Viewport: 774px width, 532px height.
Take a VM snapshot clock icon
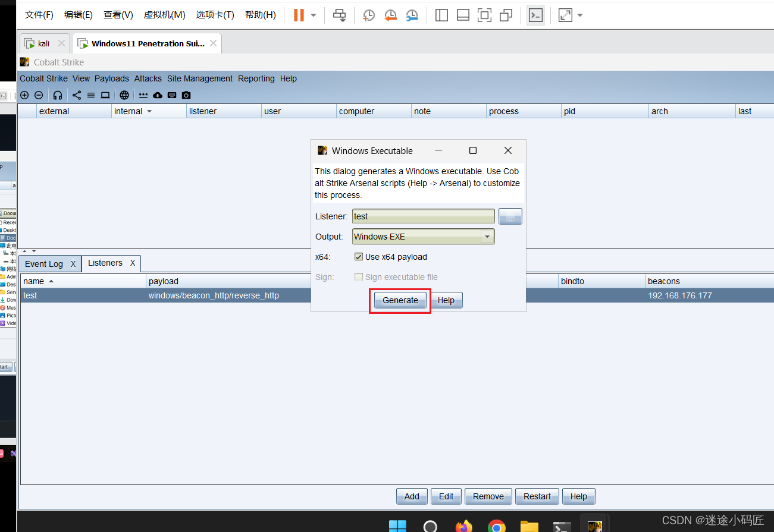(x=369, y=15)
